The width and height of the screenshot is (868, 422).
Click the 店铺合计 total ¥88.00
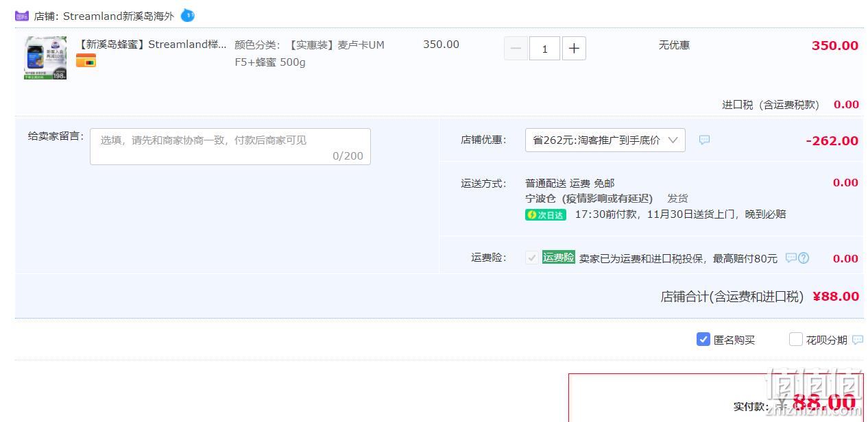[836, 297]
